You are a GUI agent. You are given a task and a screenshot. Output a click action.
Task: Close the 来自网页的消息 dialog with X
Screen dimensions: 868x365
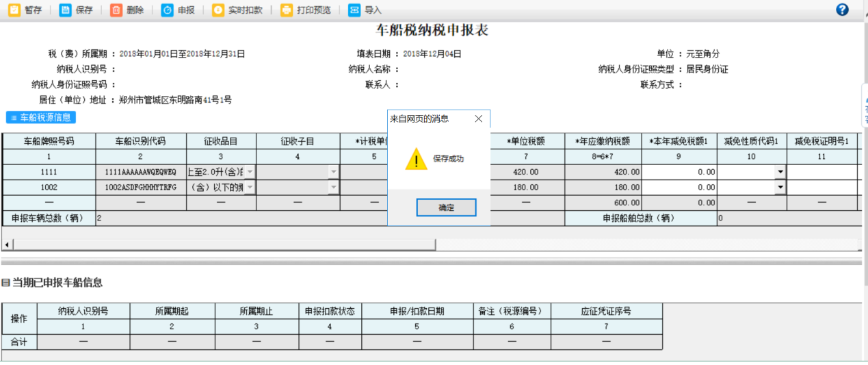point(479,118)
